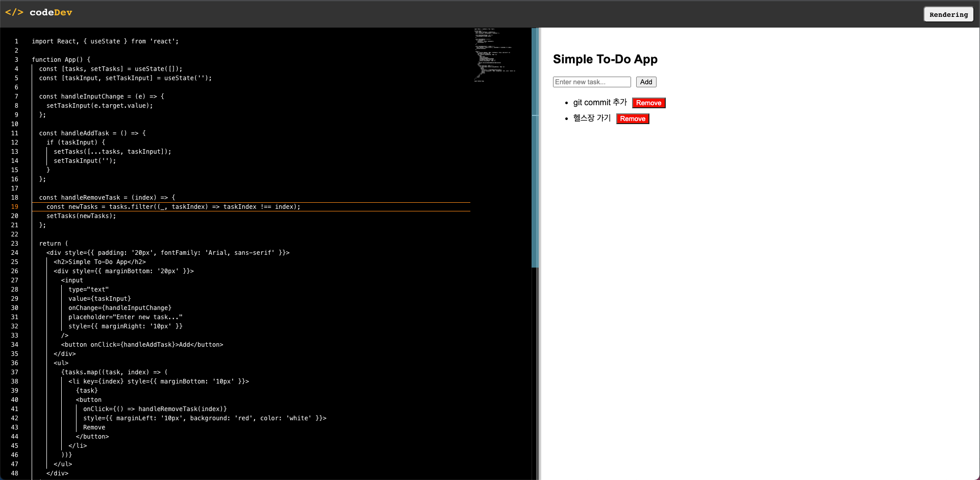The width and height of the screenshot is (980, 480).
Task: Click the highlighted filter expression on line 19
Action: (x=204, y=206)
